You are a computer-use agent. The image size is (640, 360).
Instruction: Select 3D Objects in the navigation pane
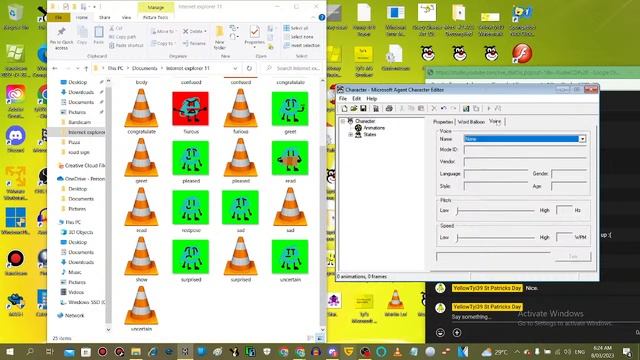click(81, 232)
